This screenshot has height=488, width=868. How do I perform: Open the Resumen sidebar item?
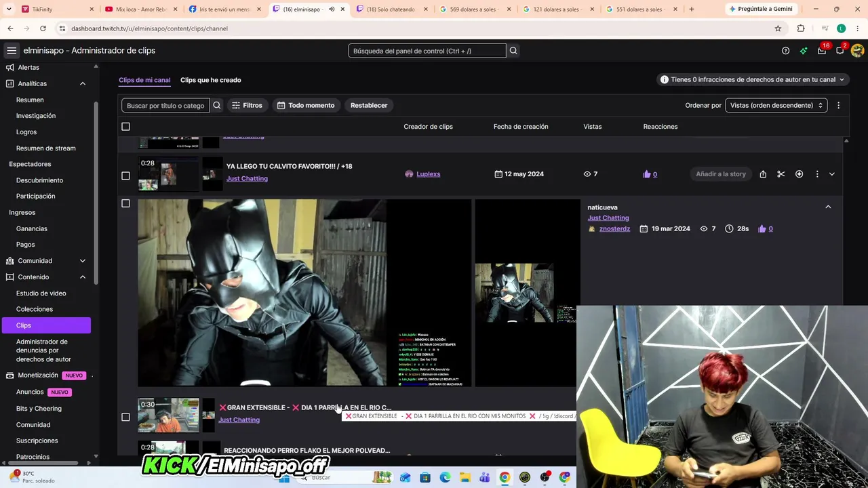click(x=30, y=100)
